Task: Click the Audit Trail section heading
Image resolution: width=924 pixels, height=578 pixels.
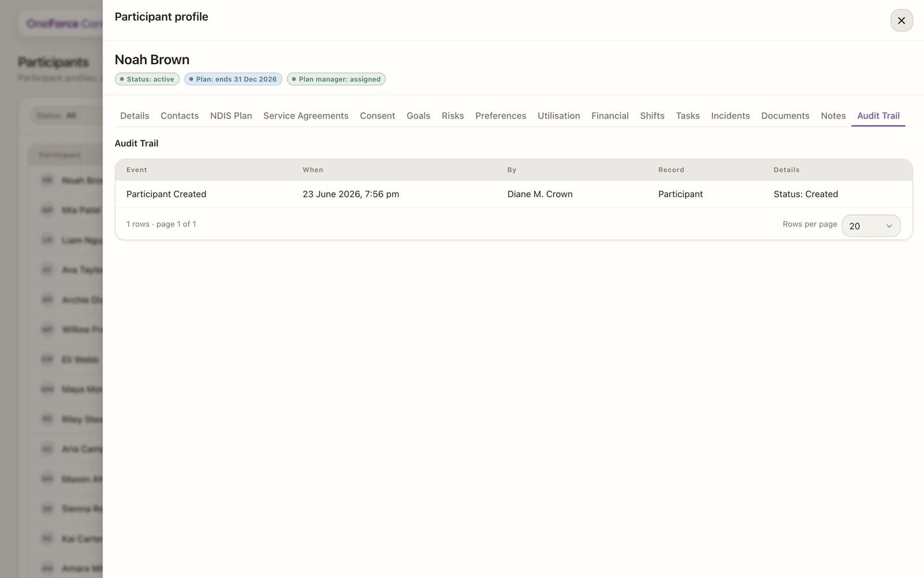Action: (136, 143)
